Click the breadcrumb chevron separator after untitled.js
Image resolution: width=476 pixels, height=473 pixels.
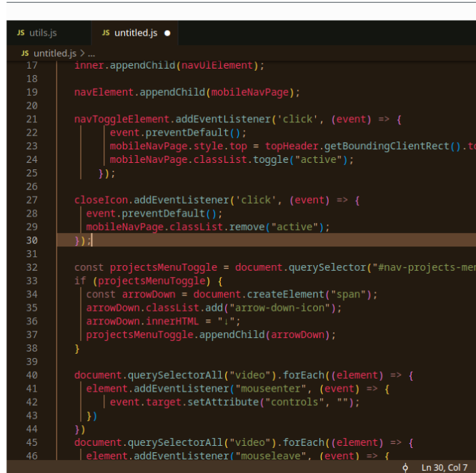[x=82, y=54]
